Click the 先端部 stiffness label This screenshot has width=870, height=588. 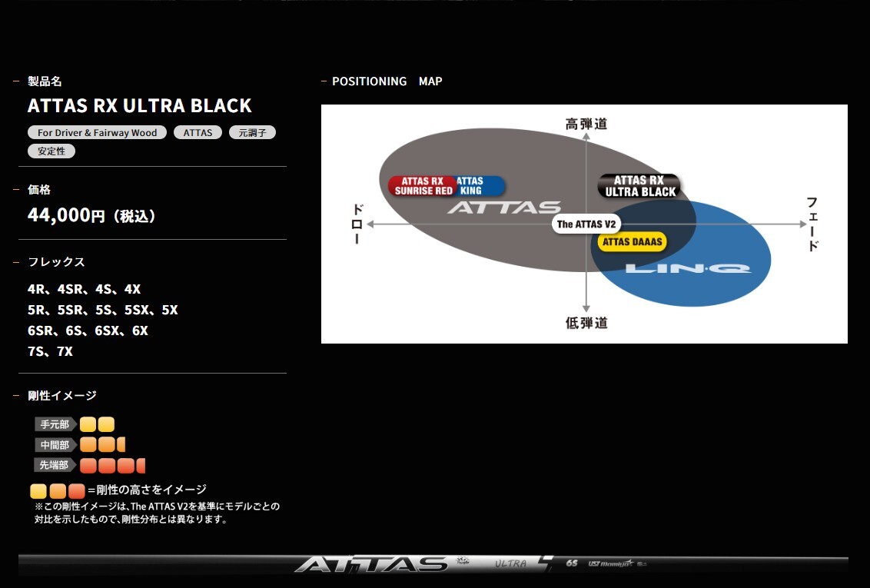click(x=55, y=465)
